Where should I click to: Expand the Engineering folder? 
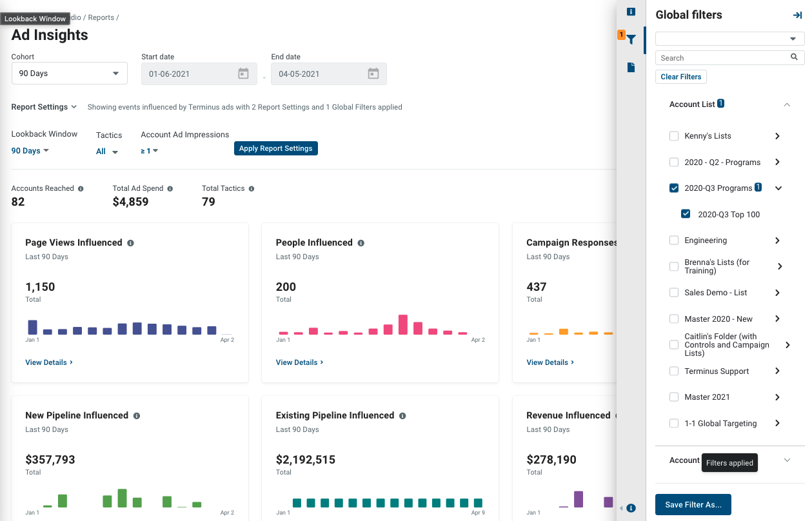click(777, 241)
